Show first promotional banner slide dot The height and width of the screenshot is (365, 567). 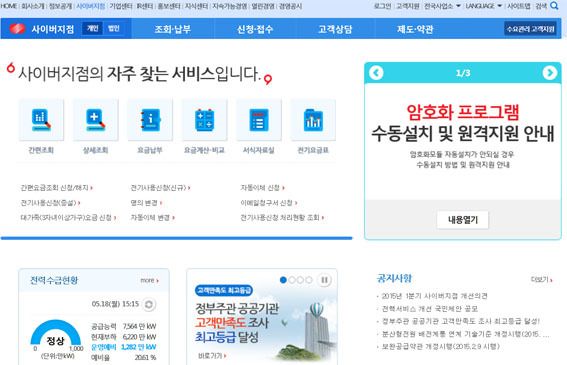283,280
